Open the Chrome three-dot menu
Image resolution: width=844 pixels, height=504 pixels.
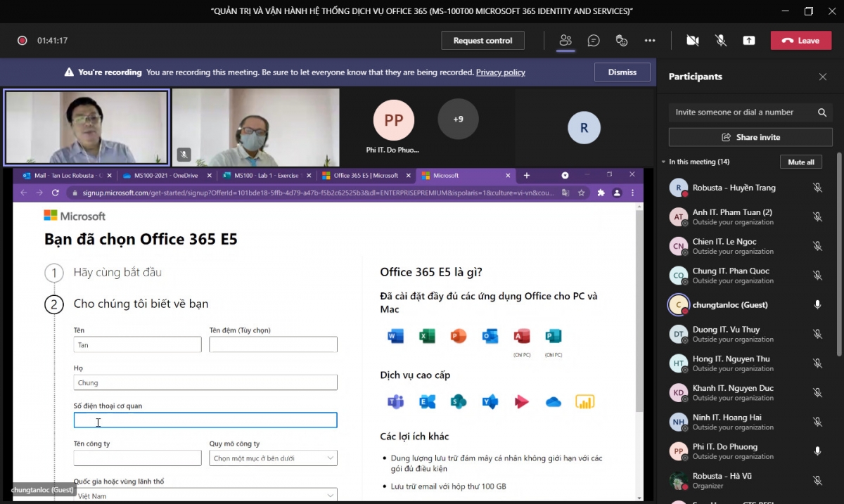click(632, 192)
